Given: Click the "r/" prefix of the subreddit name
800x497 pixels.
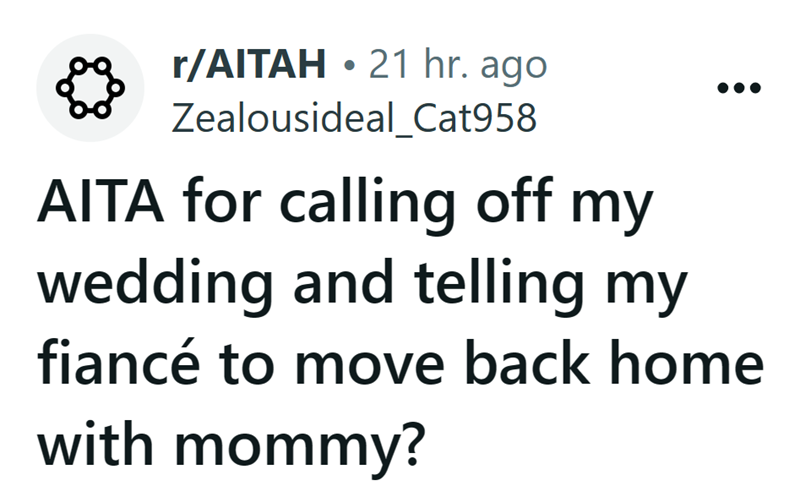Looking at the screenshot, I should click(x=185, y=68).
